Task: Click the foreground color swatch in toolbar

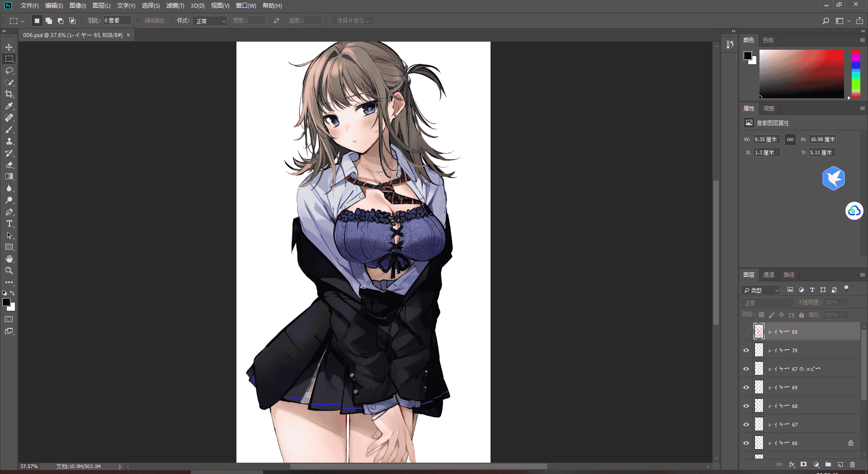Action: pos(6,302)
